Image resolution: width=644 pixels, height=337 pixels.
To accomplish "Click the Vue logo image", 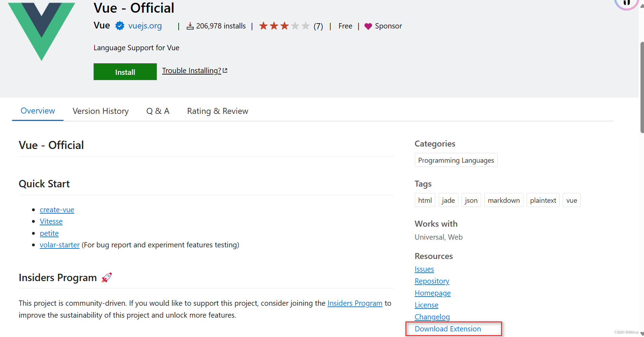I will click(x=42, y=31).
